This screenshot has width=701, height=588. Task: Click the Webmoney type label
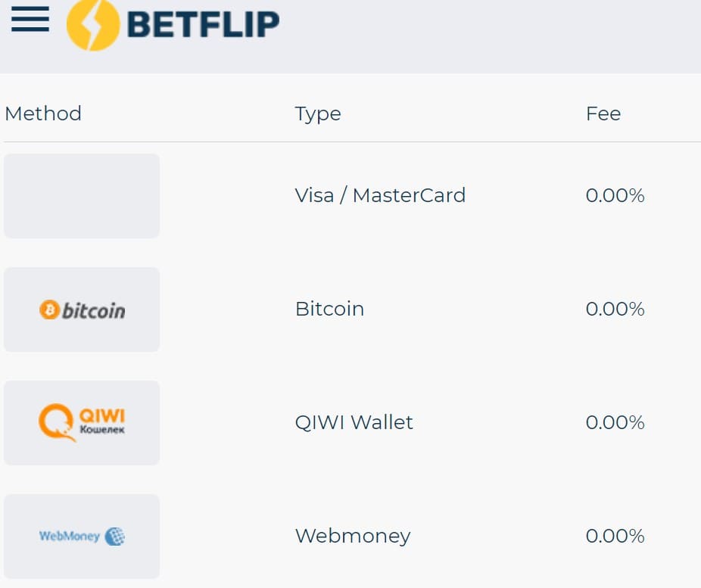click(x=353, y=536)
